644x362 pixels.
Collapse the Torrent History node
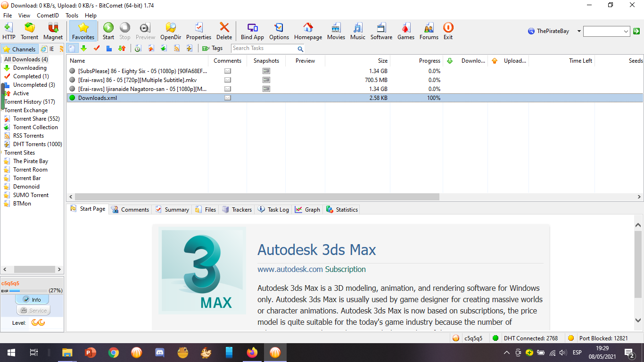tap(2, 102)
